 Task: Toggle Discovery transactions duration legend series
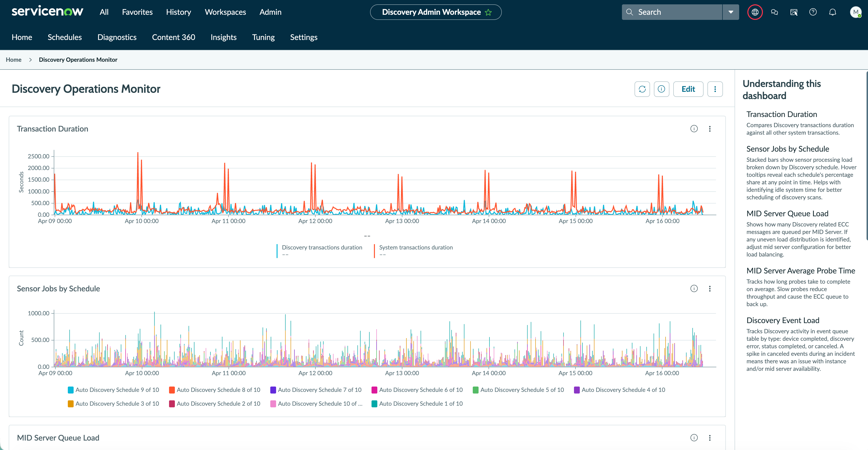322,248
